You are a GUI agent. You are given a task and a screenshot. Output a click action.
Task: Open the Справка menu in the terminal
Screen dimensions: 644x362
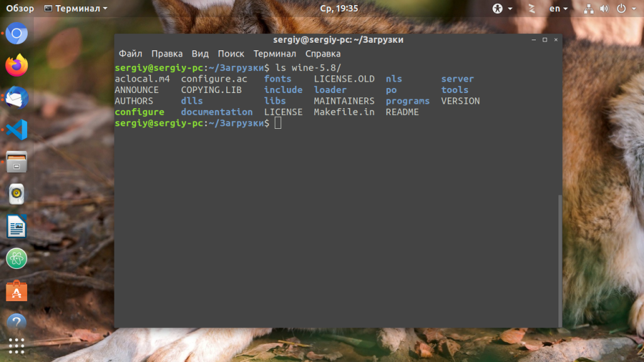pyautogui.click(x=323, y=53)
